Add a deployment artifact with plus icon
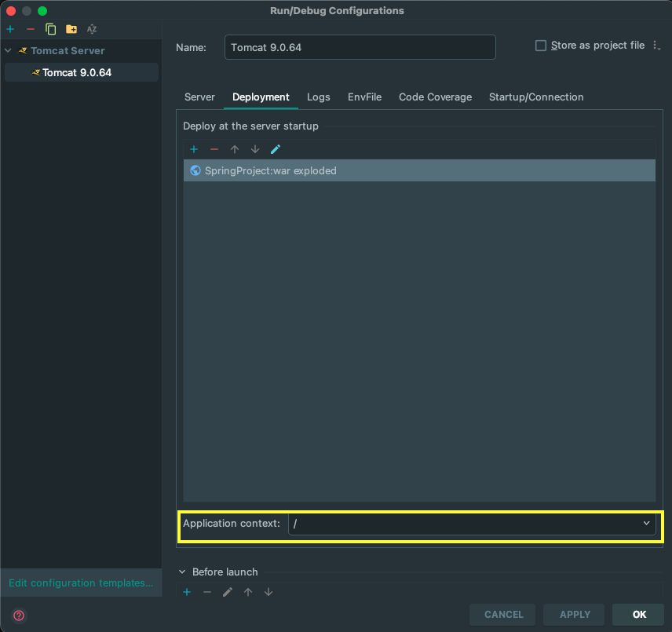Viewport: 672px width, 632px height. [194, 149]
